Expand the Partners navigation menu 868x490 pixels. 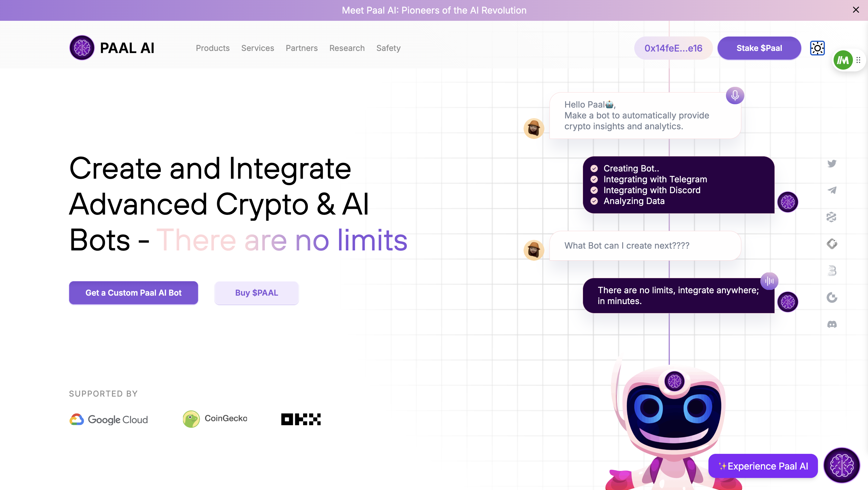coord(302,48)
